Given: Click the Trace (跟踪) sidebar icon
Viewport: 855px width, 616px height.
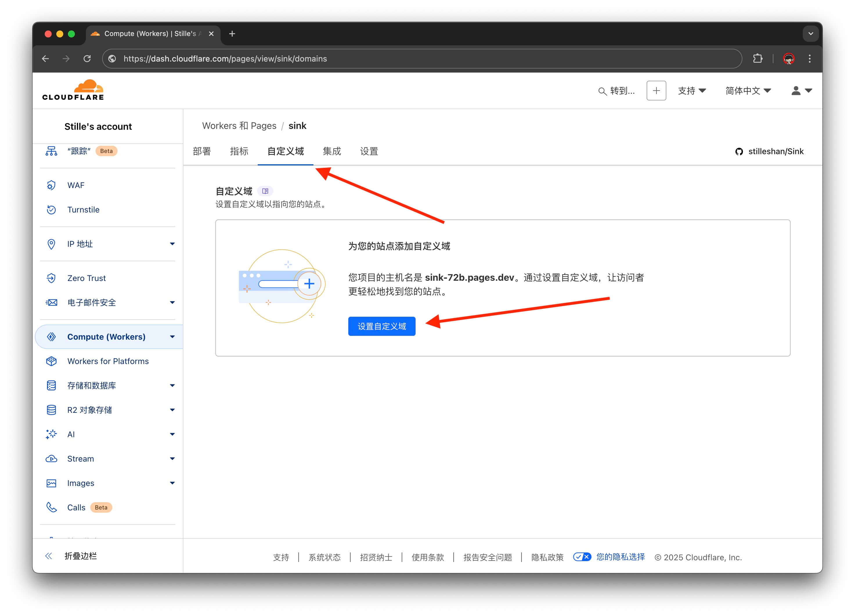Looking at the screenshot, I should coord(51,151).
